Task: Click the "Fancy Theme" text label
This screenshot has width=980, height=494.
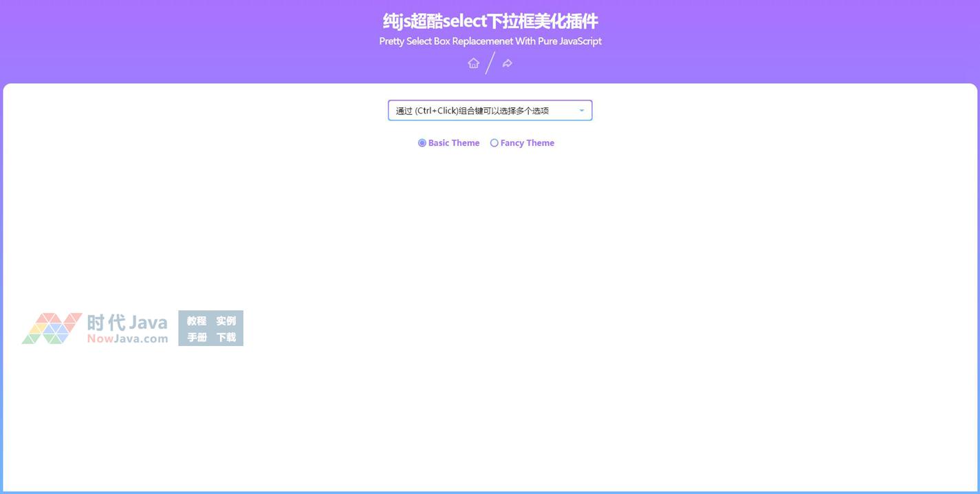Action: (527, 143)
